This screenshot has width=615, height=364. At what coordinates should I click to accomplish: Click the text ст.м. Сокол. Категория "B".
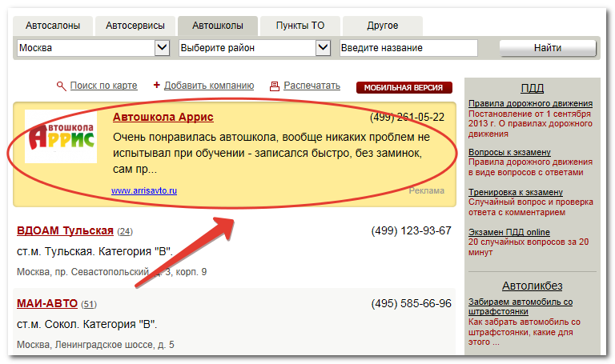point(86,324)
